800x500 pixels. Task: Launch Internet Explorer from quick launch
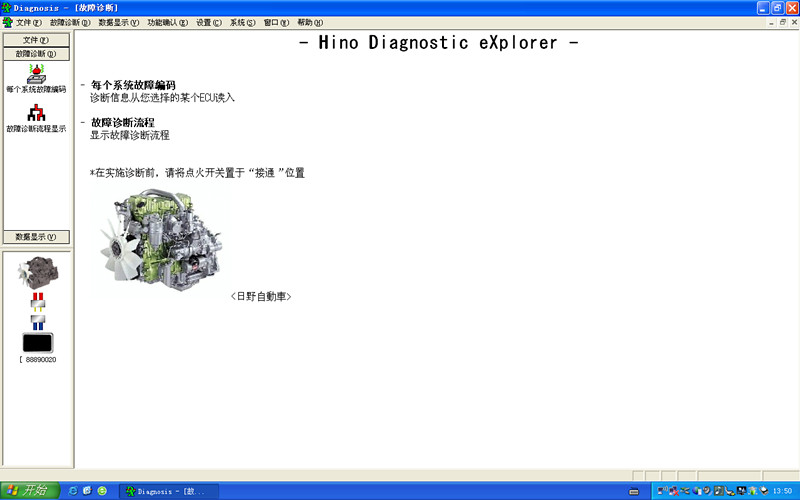(73, 491)
